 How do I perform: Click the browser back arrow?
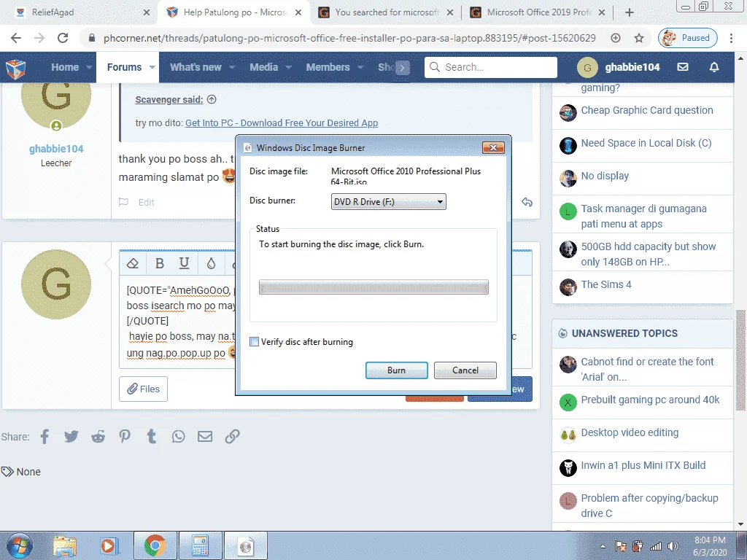click(x=16, y=38)
